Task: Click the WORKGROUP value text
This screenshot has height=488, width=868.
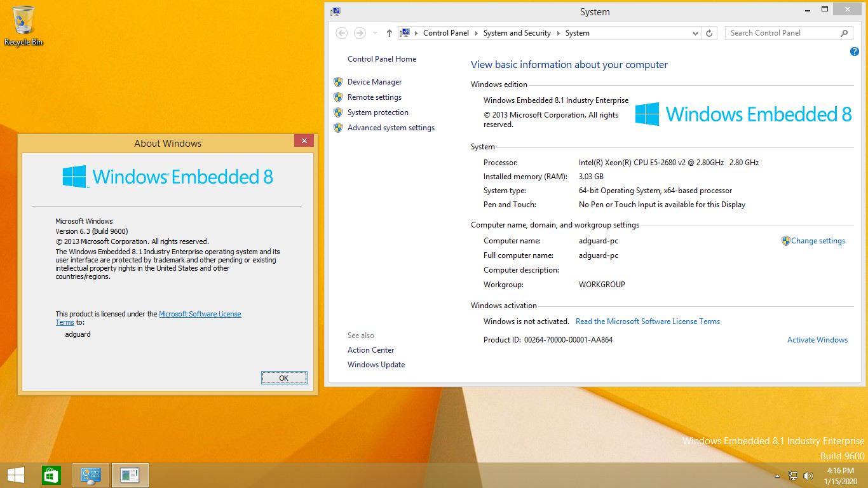Action: coord(602,285)
